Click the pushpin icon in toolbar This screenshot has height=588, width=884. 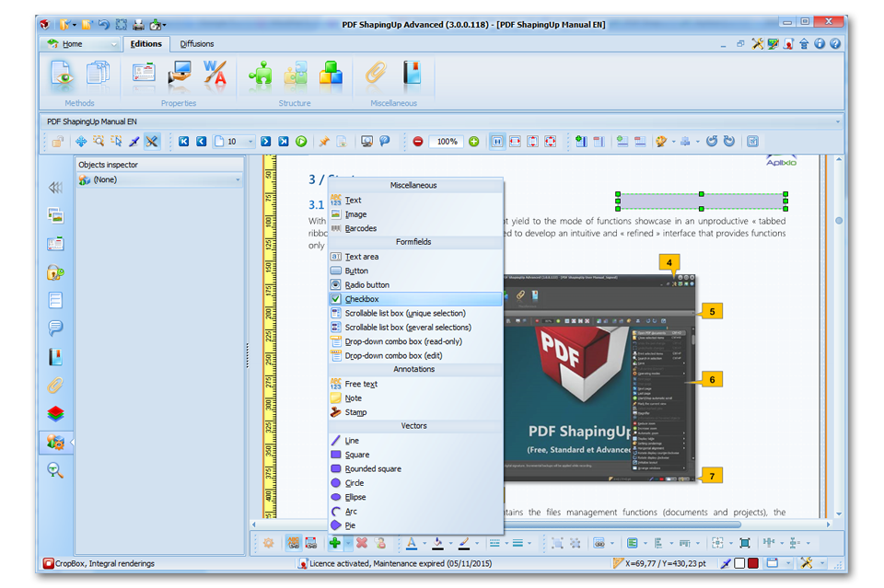click(324, 142)
